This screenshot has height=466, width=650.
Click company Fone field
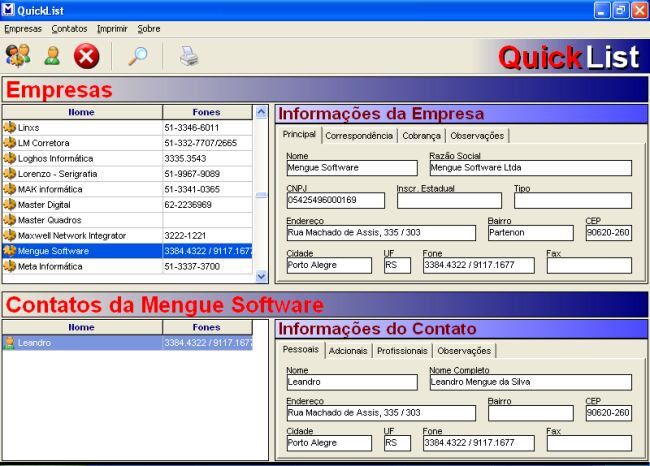point(478,265)
